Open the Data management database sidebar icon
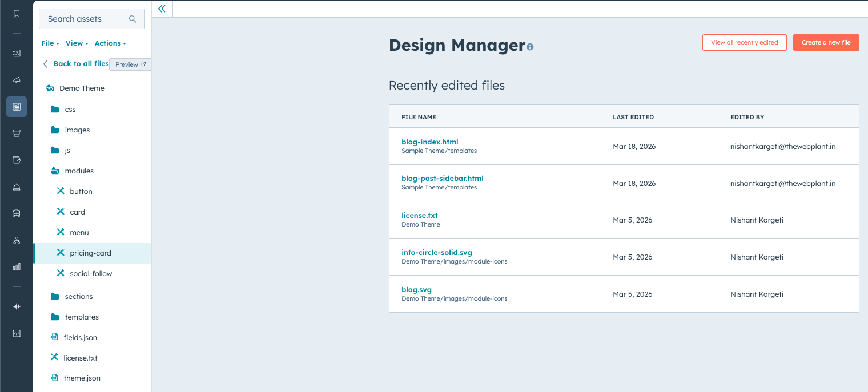The width and height of the screenshot is (868, 392). 17,214
